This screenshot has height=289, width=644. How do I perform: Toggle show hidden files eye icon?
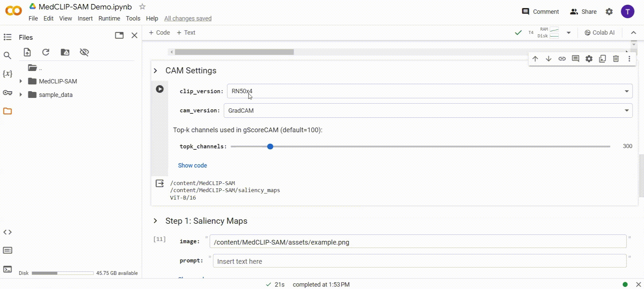84,52
